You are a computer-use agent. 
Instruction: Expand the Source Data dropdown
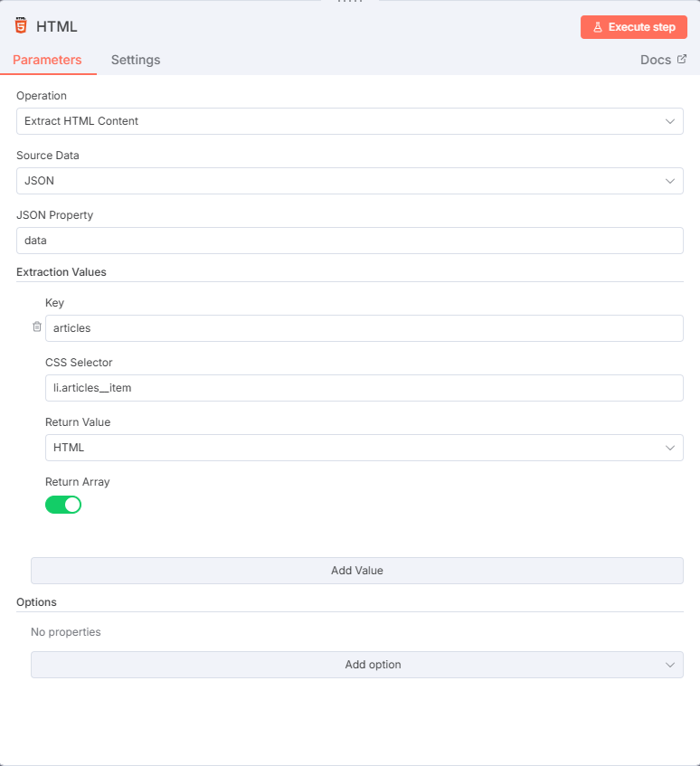pos(349,181)
